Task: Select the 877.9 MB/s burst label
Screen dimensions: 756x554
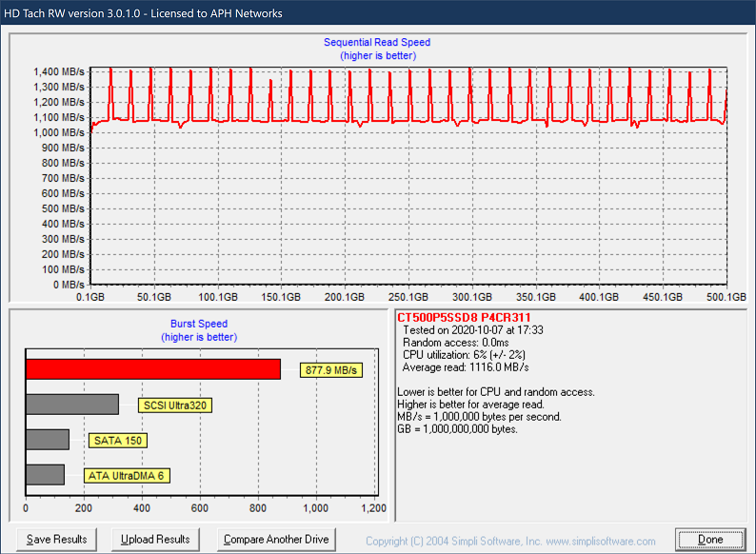Action: pyautogui.click(x=332, y=370)
